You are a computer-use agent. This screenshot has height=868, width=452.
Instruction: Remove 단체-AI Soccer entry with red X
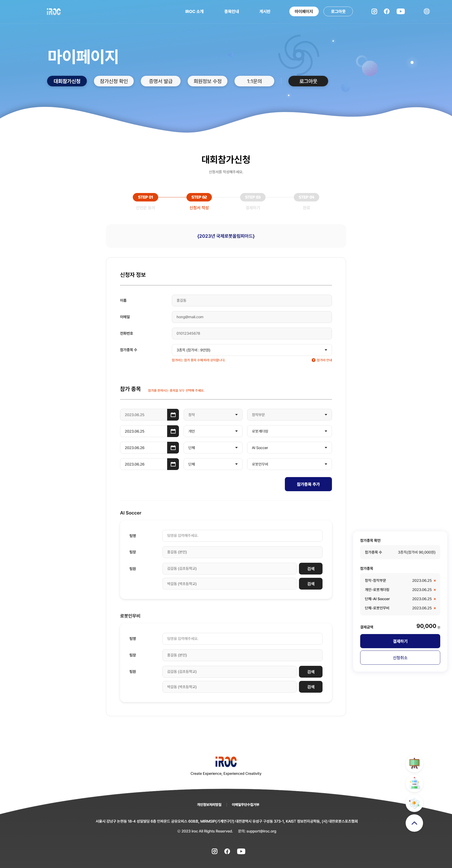pos(435,599)
